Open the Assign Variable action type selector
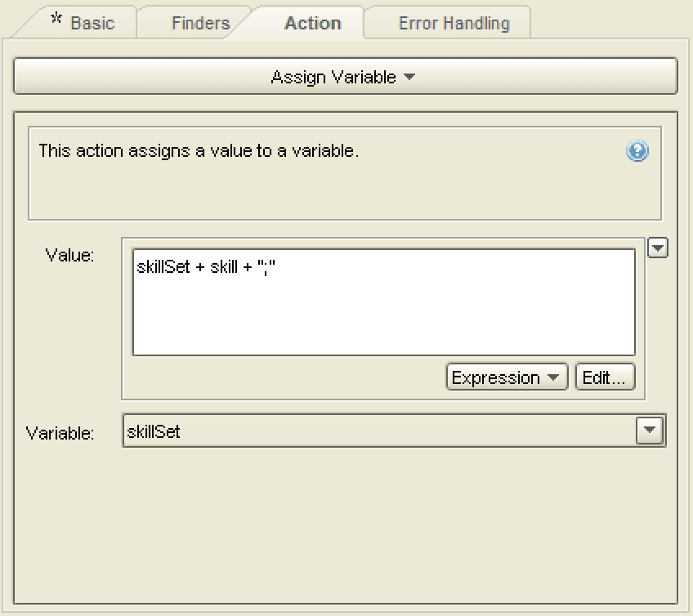The height and width of the screenshot is (616, 693). (x=346, y=75)
